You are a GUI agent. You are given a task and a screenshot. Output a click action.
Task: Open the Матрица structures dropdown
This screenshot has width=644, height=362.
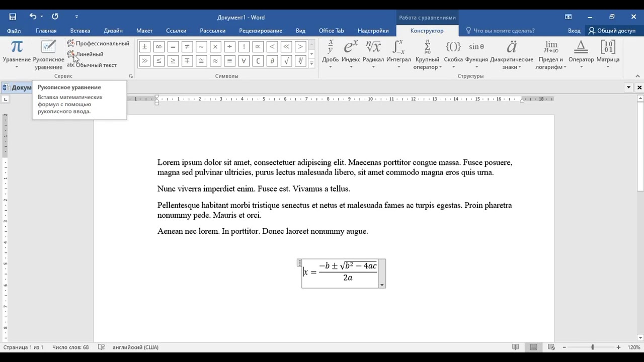point(608,55)
